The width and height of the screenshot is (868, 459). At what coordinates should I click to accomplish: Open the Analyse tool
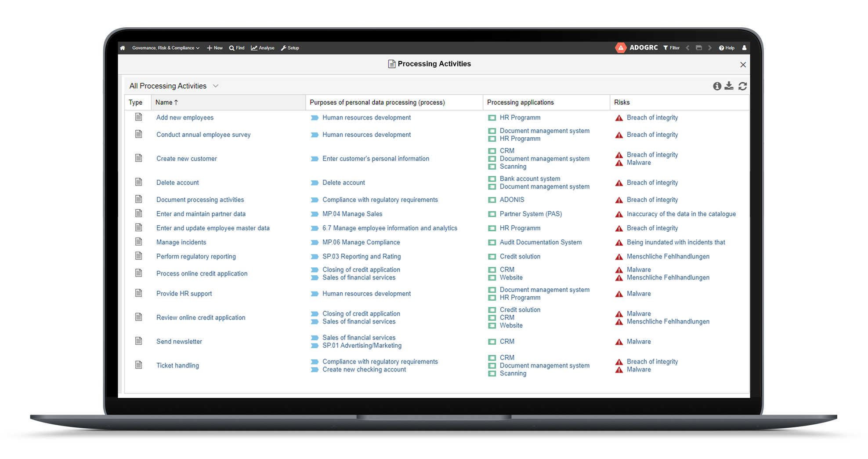coord(262,47)
